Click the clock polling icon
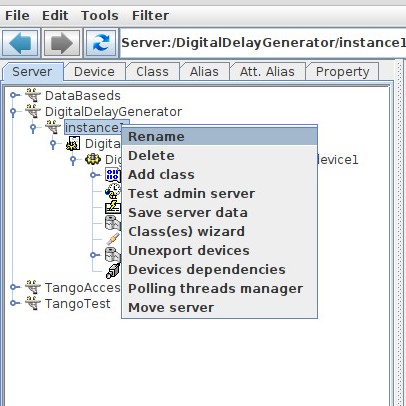This screenshot has height=406, width=406. [113, 191]
